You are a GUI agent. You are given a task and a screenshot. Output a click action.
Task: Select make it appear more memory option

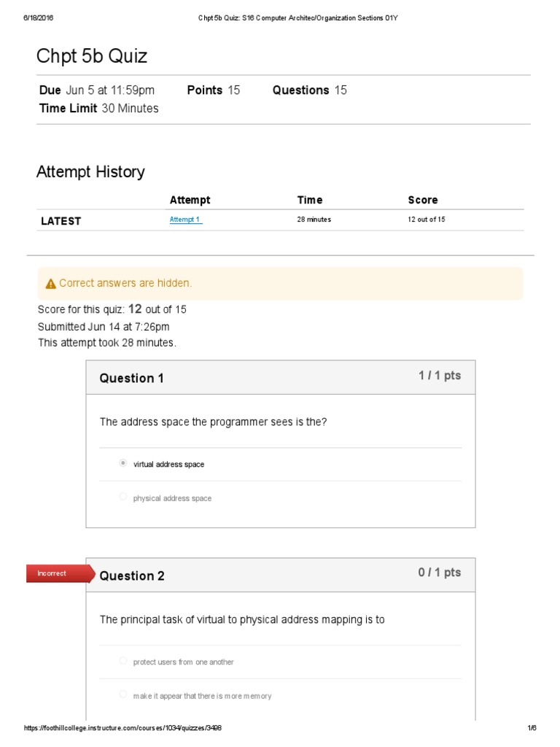[x=123, y=695]
